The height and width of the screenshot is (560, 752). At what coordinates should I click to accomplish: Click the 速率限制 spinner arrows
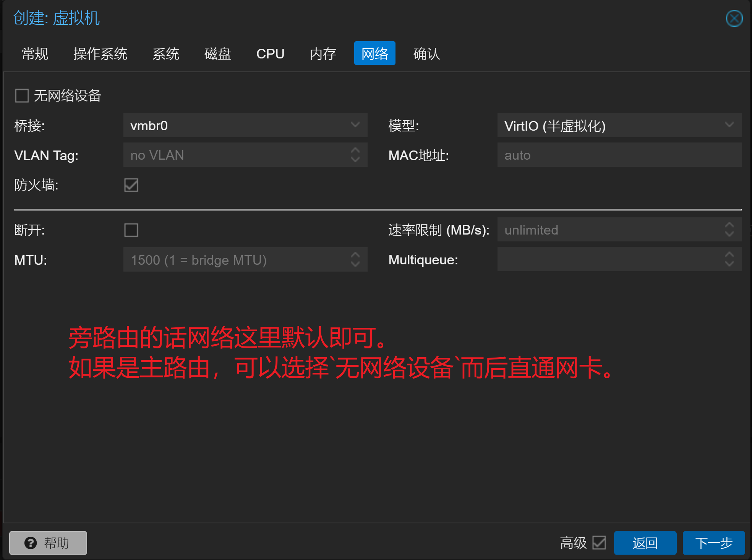point(729,230)
